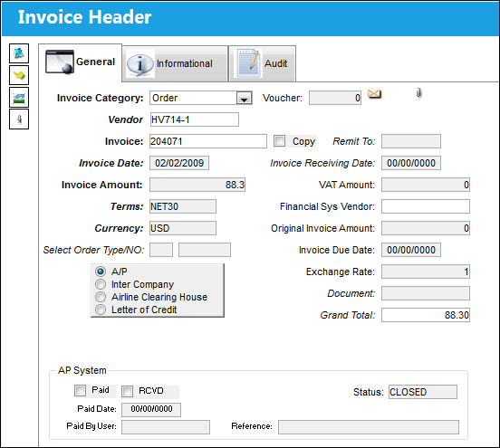Image resolution: width=500 pixels, height=448 pixels.
Task: Click the Select Order Type/NO label
Action: point(93,250)
